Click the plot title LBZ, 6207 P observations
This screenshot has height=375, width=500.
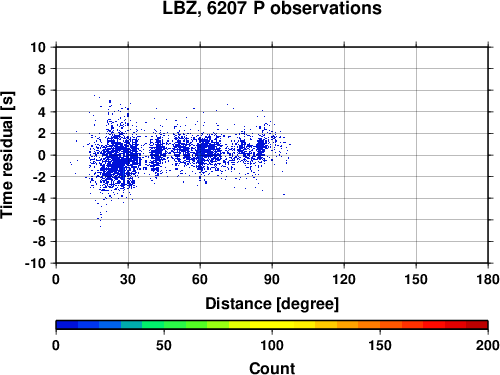pos(272,8)
